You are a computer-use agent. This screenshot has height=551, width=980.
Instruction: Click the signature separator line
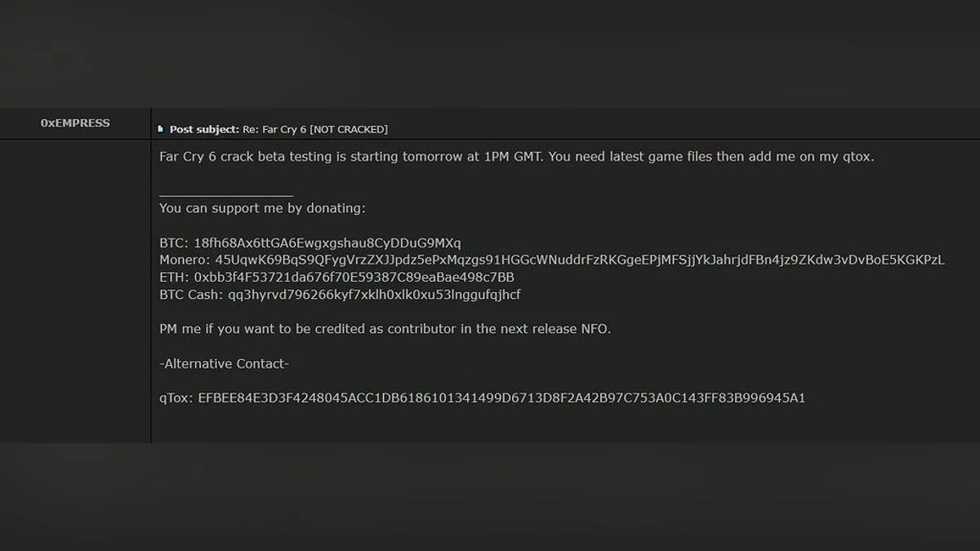pos(226,195)
